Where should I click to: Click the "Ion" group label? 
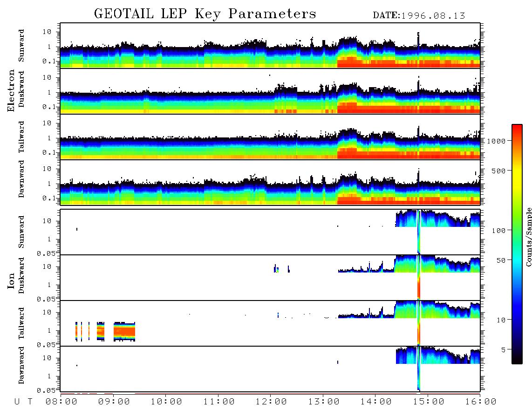coord(11,280)
